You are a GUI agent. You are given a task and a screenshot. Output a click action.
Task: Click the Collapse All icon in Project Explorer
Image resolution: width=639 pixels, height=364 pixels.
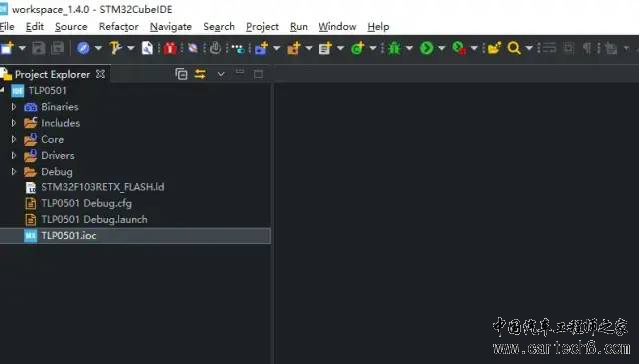click(181, 74)
